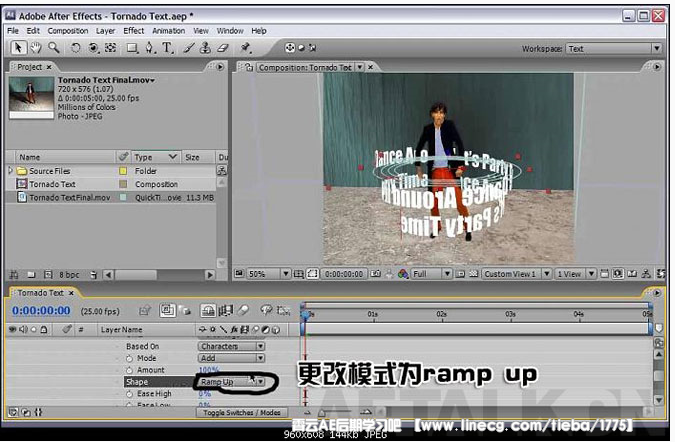The width and height of the screenshot is (675, 442).
Task: Select the Clone Stamp tool
Action: click(205, 47)
